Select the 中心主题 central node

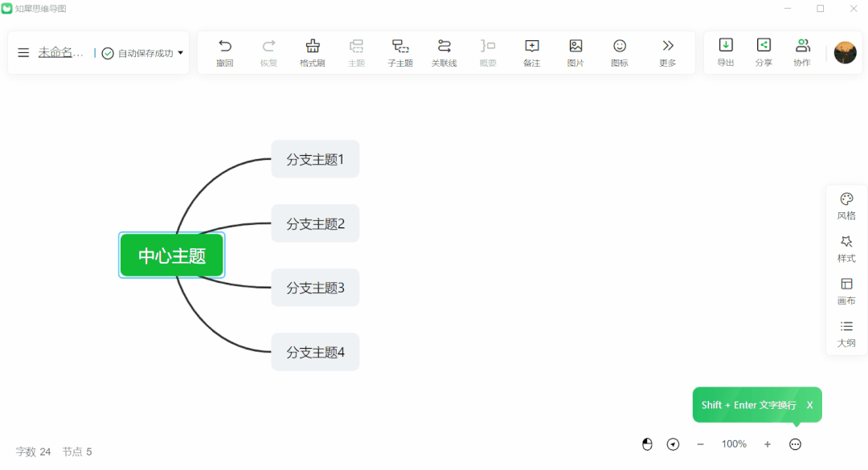[x=172, y=255]
